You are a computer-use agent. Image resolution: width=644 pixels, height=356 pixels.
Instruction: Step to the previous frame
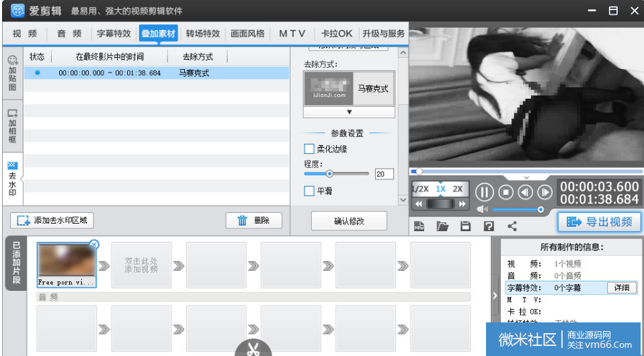pos(525,192)
